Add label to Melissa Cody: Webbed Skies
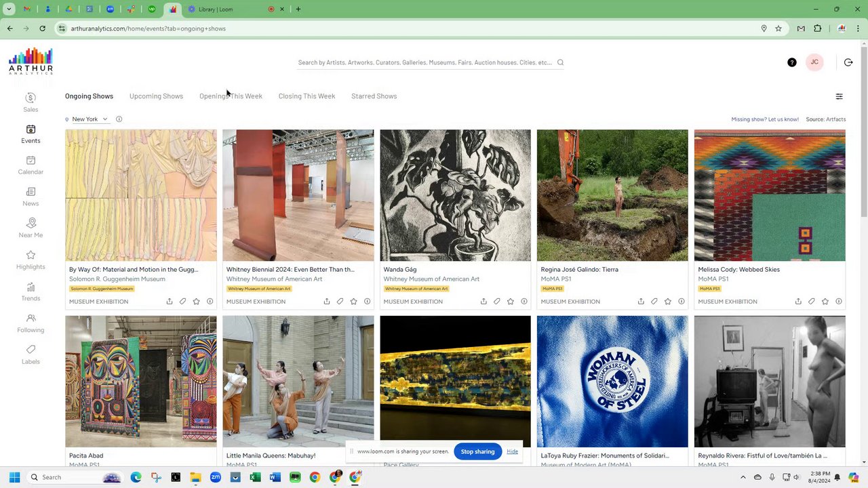This screenshot has width=868, height=488. [811, 302]
